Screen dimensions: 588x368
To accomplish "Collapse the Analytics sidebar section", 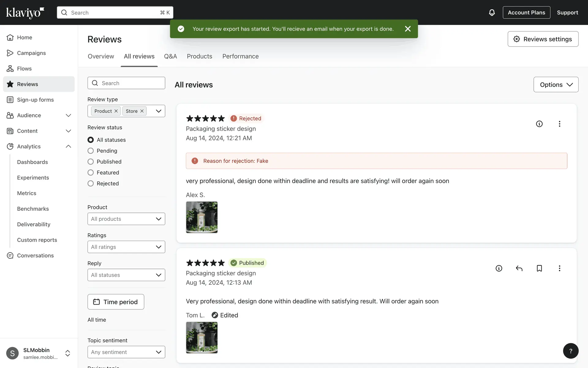I will tap(68, 147).
